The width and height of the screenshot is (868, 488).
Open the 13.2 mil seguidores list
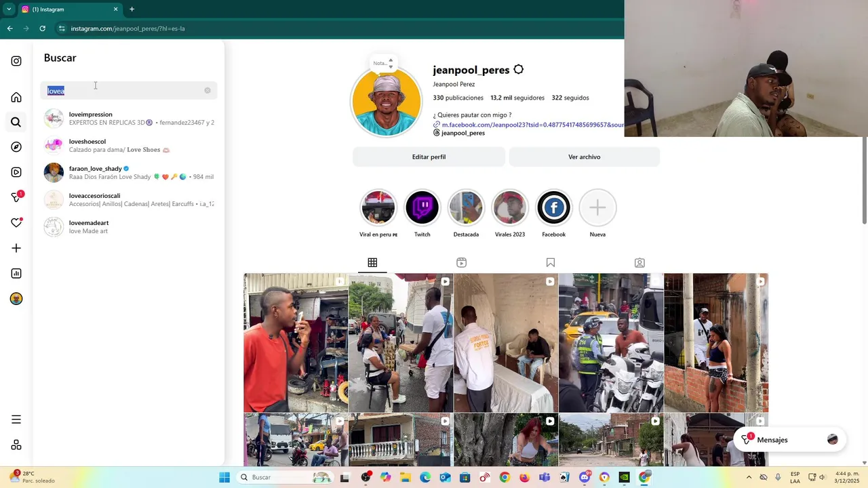pos(517,98)
